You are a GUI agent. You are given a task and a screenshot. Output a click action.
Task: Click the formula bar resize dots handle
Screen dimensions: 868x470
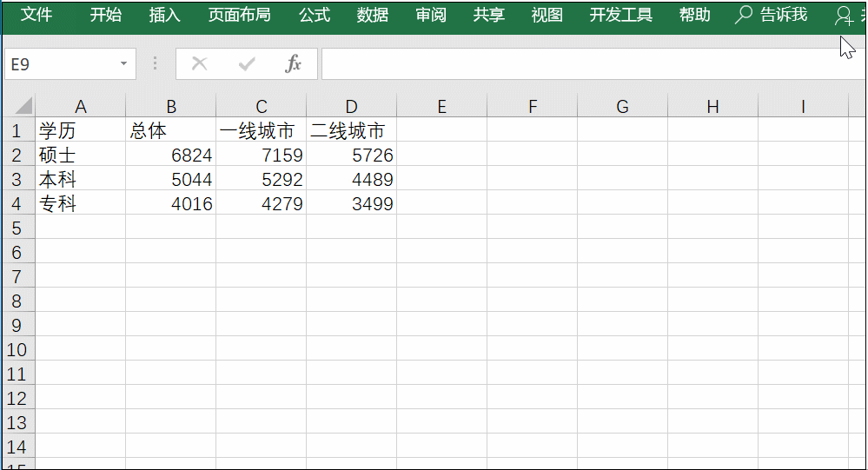coord(155,63)
